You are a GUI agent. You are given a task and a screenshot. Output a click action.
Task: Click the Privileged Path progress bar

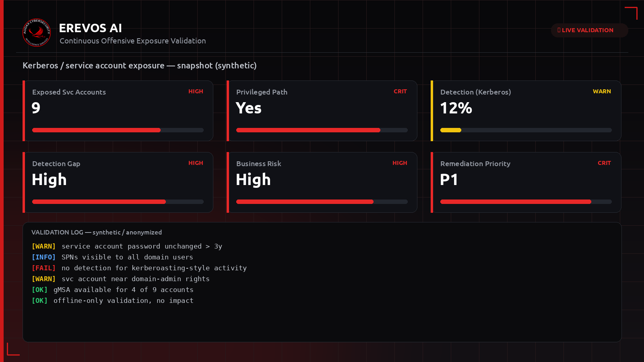(322, 130)
